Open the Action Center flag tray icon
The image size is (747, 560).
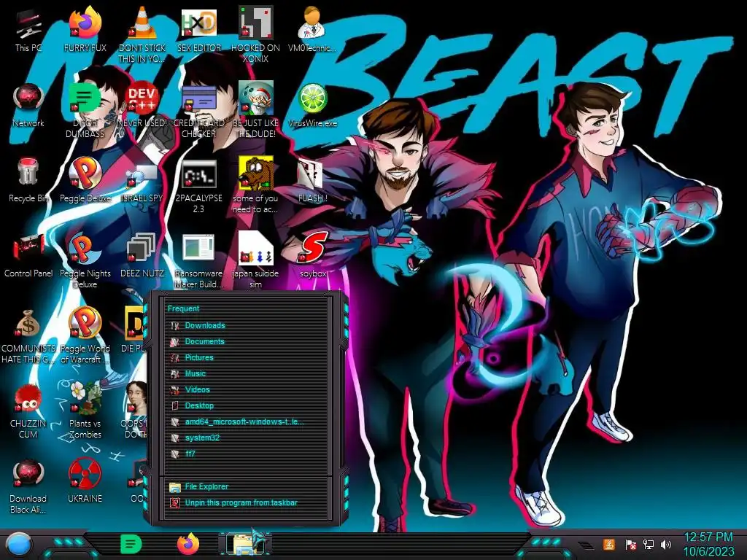pos(630,544)
